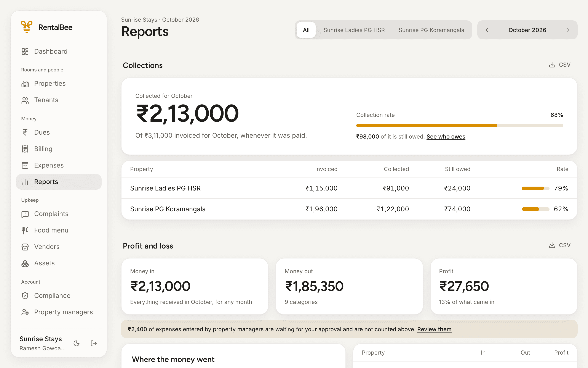Select the All properties tab
This screenshot has width=588, height=368.
click(306, 30)
